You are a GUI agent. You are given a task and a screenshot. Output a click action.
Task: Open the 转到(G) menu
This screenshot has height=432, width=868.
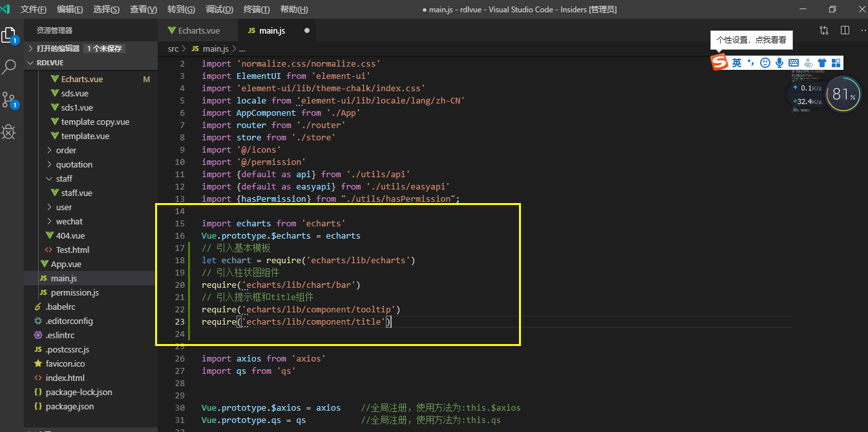point(181,10)
